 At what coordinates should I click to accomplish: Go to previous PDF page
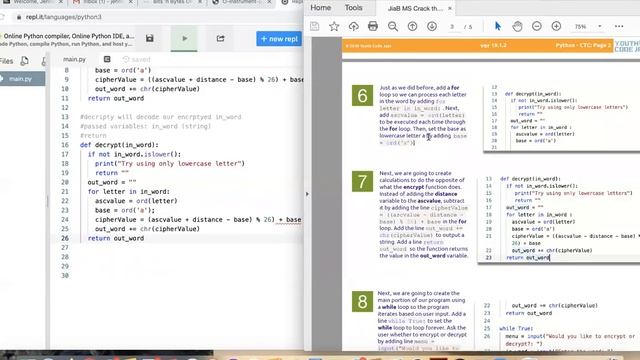click(x=412, y=27)
